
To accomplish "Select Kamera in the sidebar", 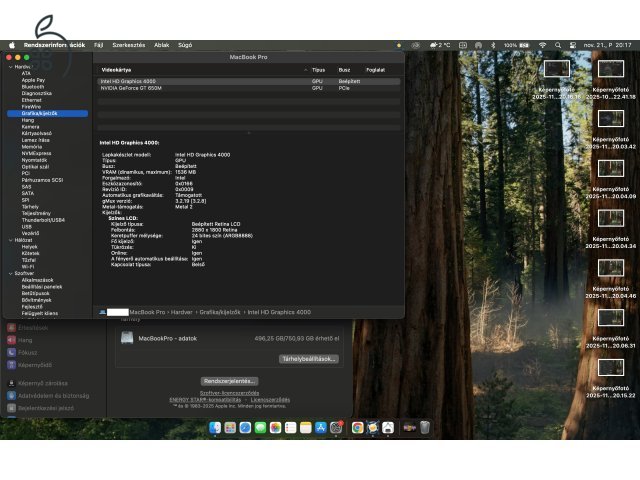I will click(x=30, y=127).
